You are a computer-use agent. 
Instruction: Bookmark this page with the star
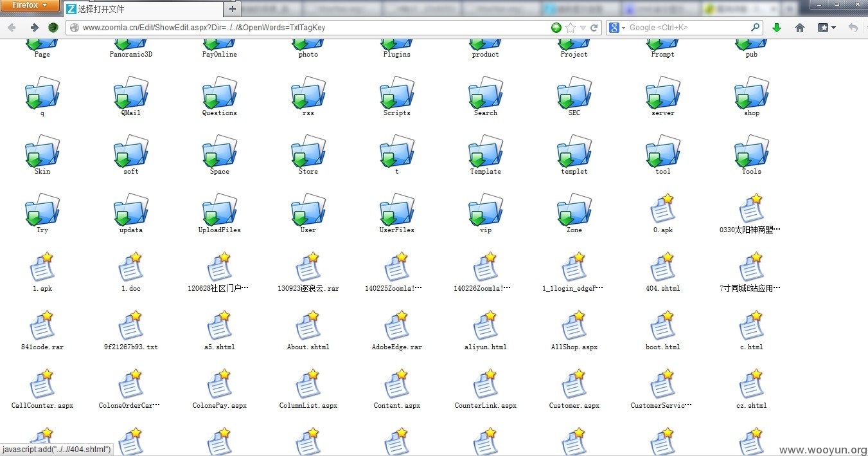coord(571,28)
